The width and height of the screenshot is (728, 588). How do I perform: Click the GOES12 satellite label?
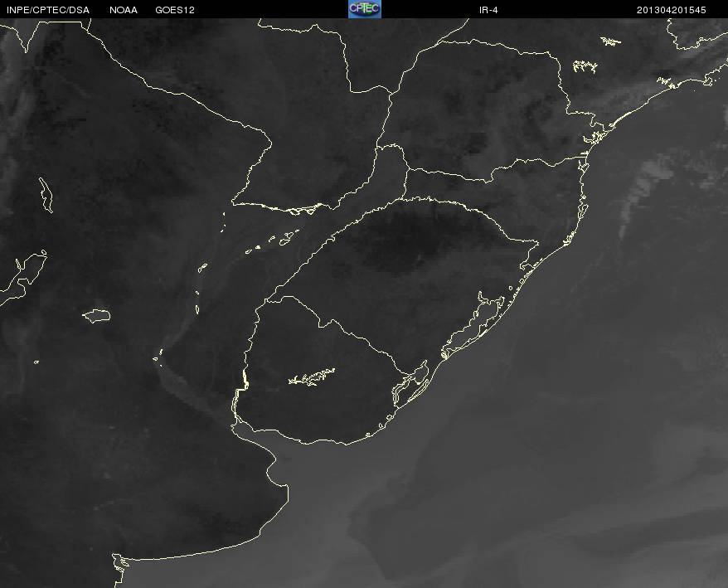point(175,10)
